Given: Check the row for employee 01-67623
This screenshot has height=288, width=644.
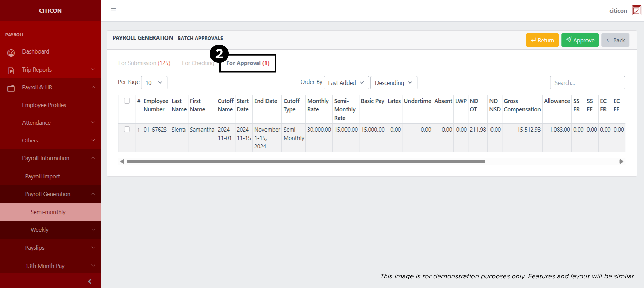Looking at the screenshot, I should pyautogui.click(x=127, y=130).
